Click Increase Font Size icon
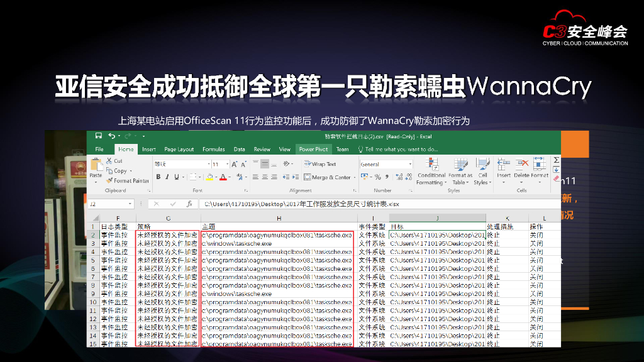The image size is (644, 362). point(235,164)
